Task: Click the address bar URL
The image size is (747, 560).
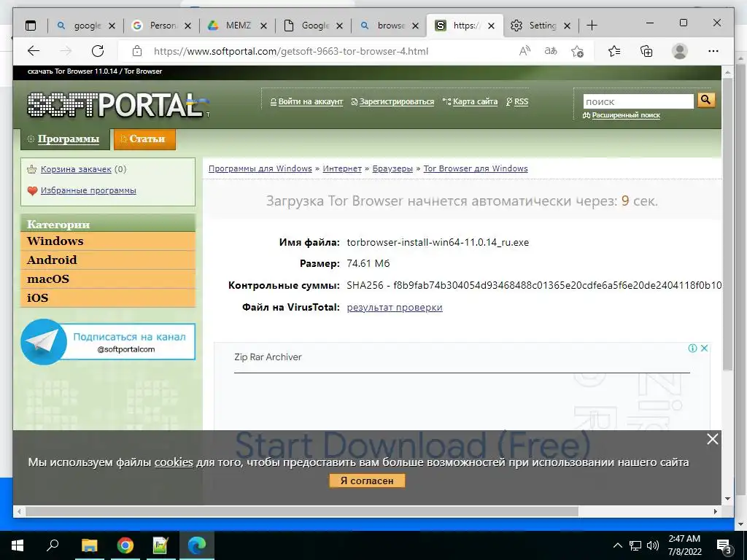Action: pos(290,51)
